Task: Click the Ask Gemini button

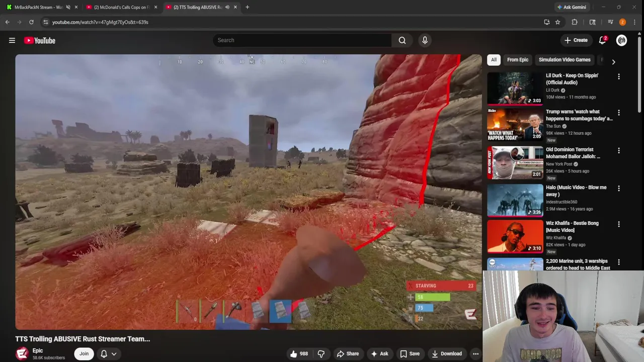Action: click(571, 7)
